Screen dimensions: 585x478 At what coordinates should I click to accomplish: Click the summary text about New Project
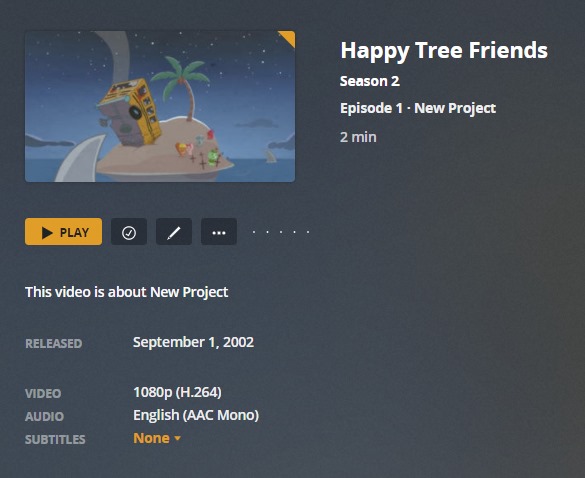point(126,292)
